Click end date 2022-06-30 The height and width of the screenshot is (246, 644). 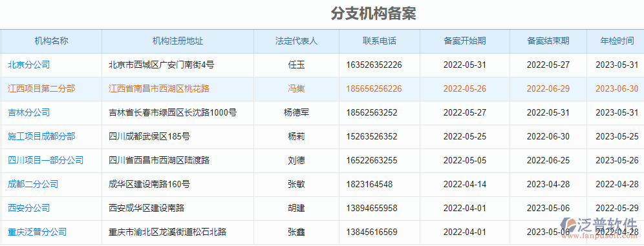pyautogui.click(x=548, y=136)
